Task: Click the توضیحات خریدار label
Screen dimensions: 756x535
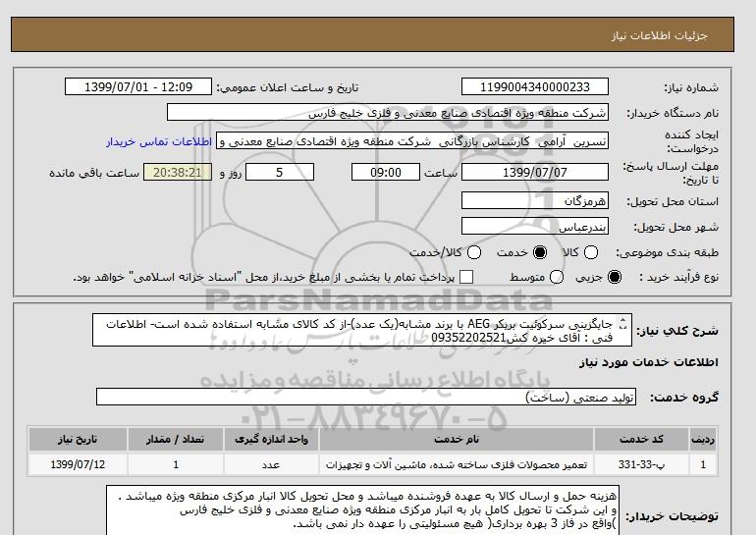Action: coord(673,516)
